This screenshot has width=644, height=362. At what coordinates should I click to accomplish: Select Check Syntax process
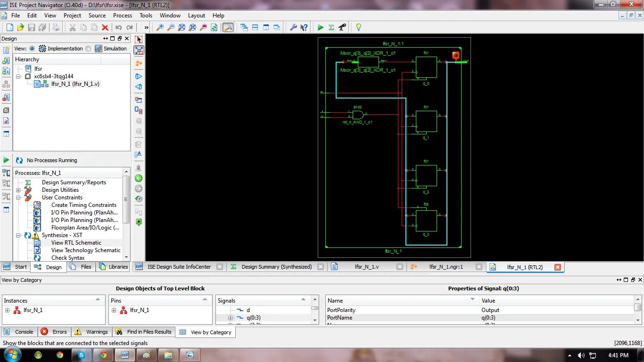[x=68, y=258]
